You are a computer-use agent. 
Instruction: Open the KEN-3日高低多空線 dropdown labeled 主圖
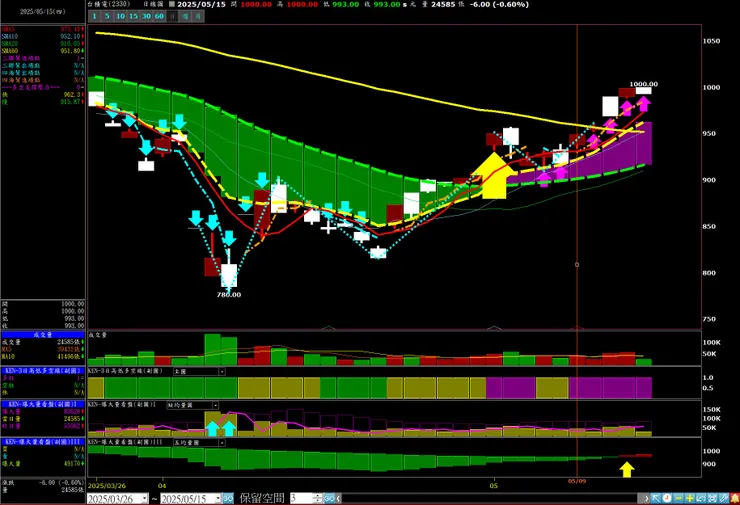coord(199,371)
